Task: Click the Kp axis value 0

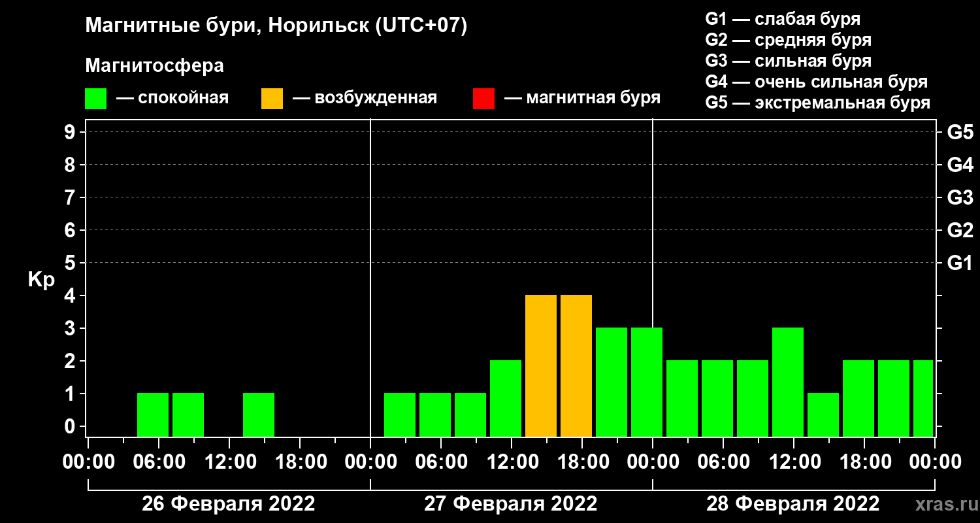Action: click(x=71, y=426)
